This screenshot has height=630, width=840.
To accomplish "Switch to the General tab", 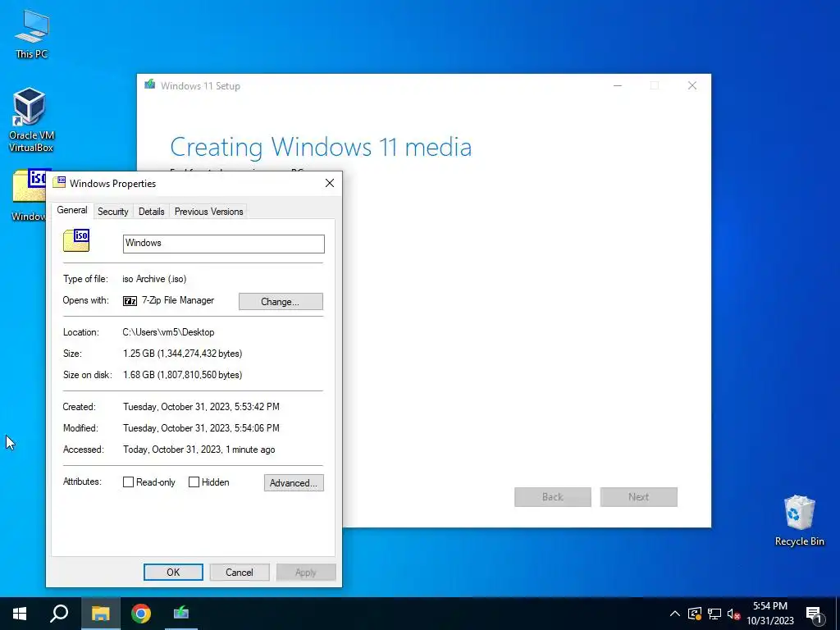I will click(x=72, y=210).
